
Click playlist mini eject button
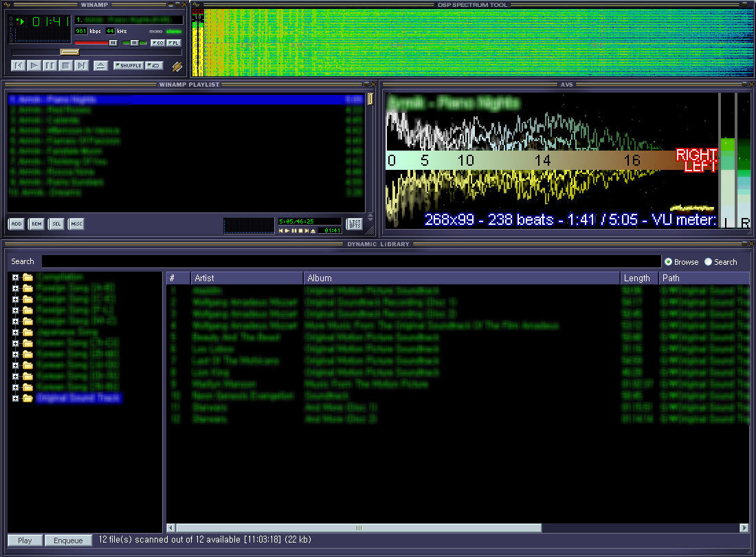tap(313, 231)
